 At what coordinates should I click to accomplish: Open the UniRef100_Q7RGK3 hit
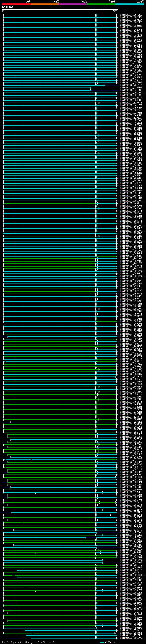coord(131,620)
